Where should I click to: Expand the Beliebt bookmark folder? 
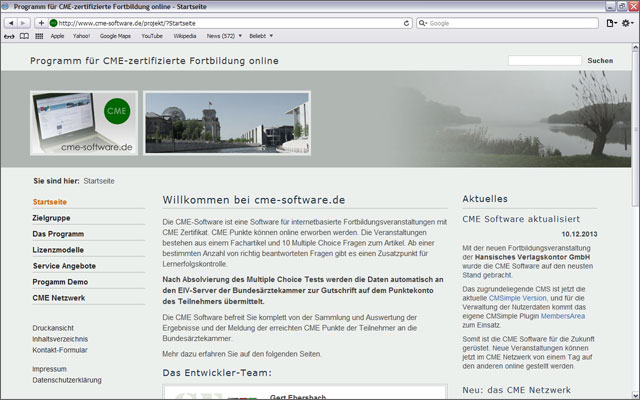click(x=261, y=36)
